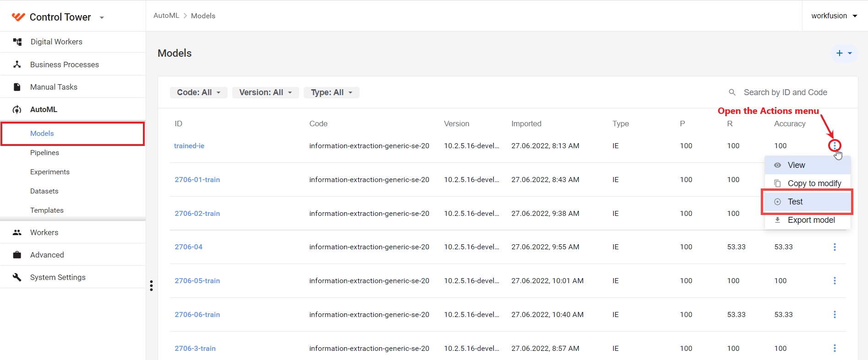868x360 pixels.
Task: Click the Business Processes sidebar icon
Action: [x=17, y=64]
